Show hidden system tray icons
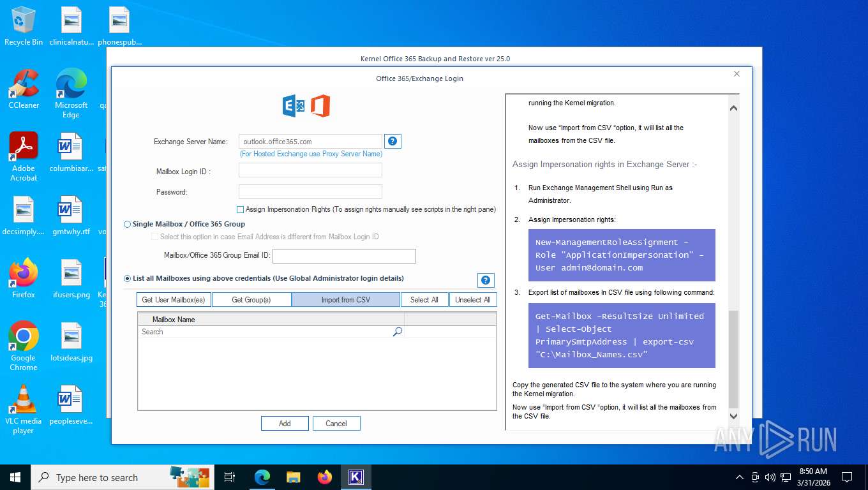Image resolution: width=868 pixels, height=490 pixels. click(740, 477)
